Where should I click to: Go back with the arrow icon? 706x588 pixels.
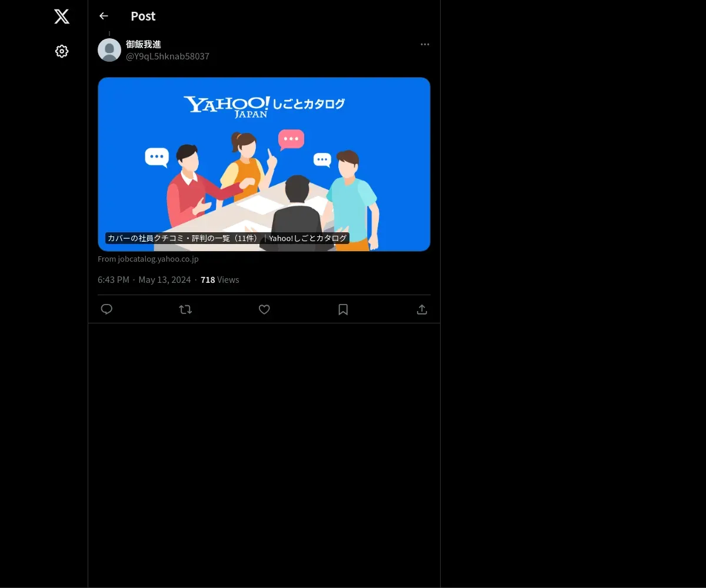tap(104, 16)
